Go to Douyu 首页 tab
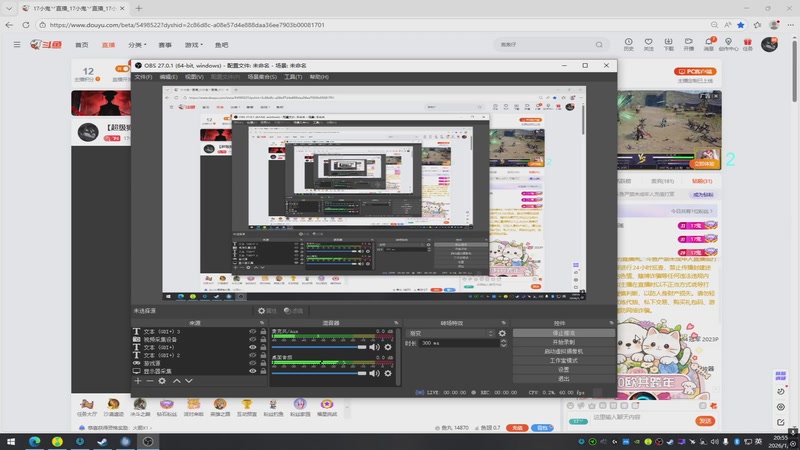 point(82,45)
